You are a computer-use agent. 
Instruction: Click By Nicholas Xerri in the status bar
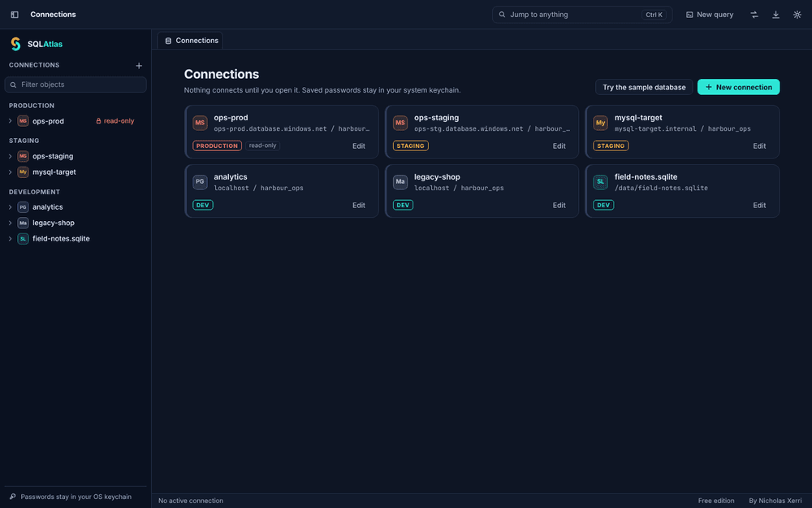[x=775, y=501]
